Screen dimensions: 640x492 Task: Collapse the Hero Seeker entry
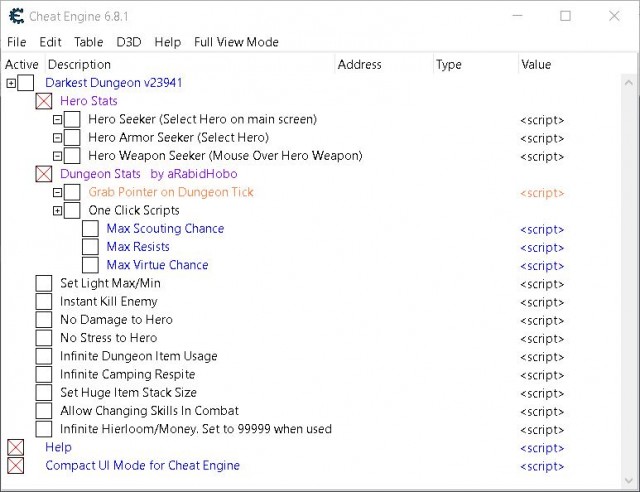pos(58,120)
